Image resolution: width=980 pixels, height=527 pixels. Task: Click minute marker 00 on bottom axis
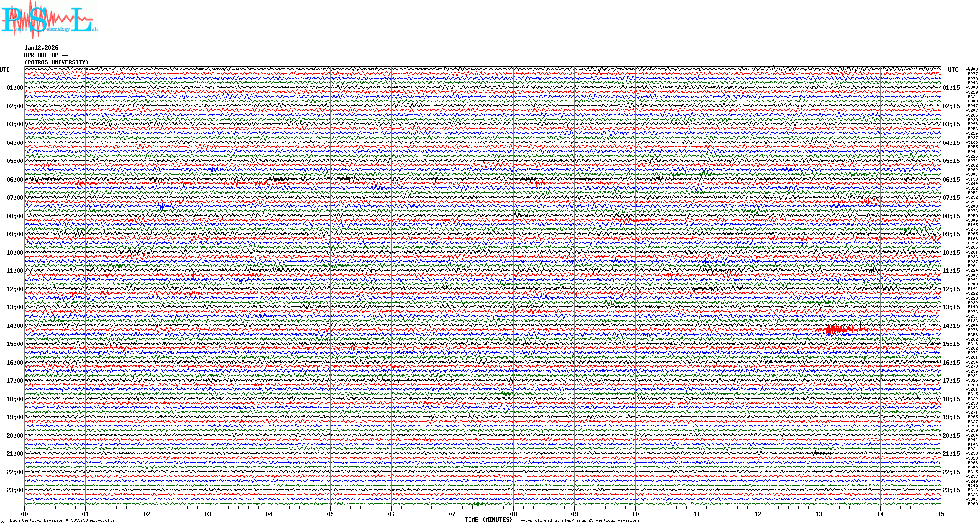click(25, 514)
